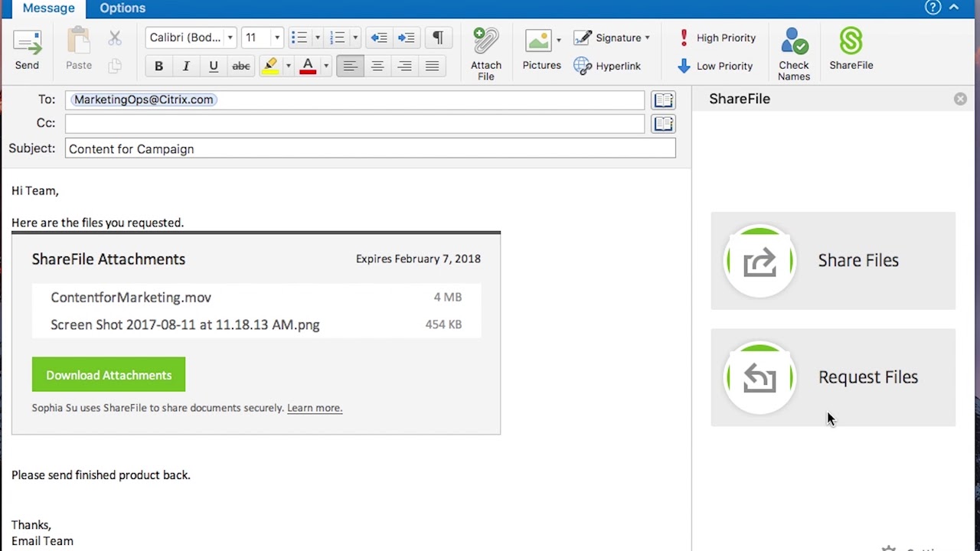Viewport: 980px width, 551px height.
Task: Switch to the Message tab
Action: tap(48, 8)
